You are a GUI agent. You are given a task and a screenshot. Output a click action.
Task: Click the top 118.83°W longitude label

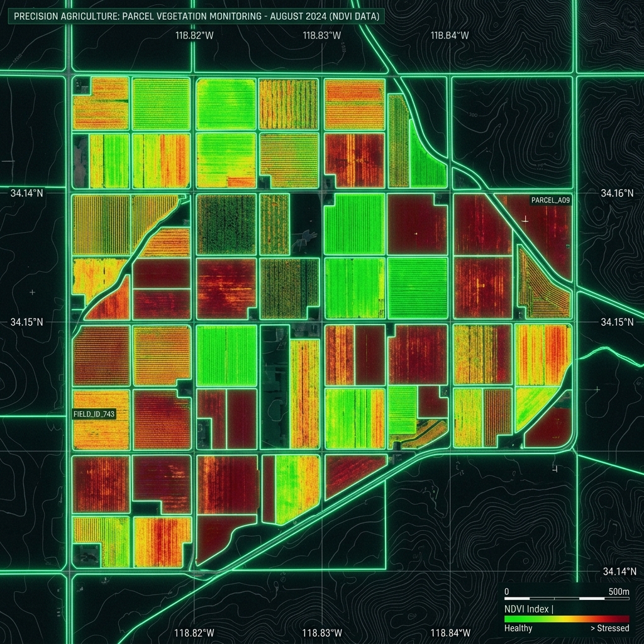coord(321,35)
